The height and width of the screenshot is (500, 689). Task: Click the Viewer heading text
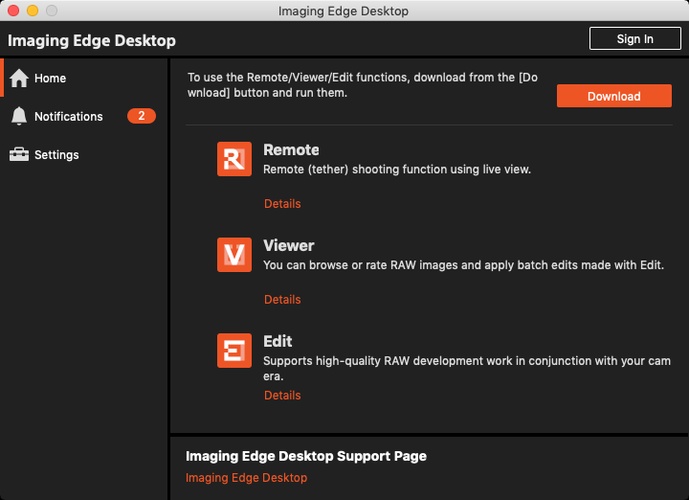(x=289, y=246)
